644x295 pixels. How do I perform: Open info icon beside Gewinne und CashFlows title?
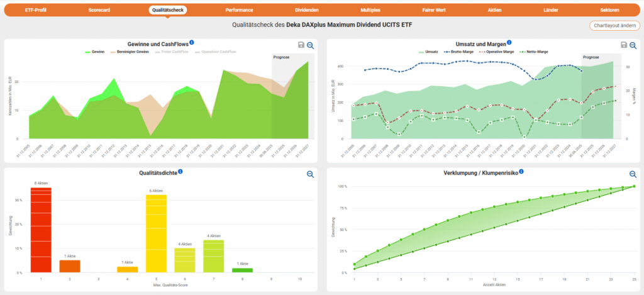point(192,42)
